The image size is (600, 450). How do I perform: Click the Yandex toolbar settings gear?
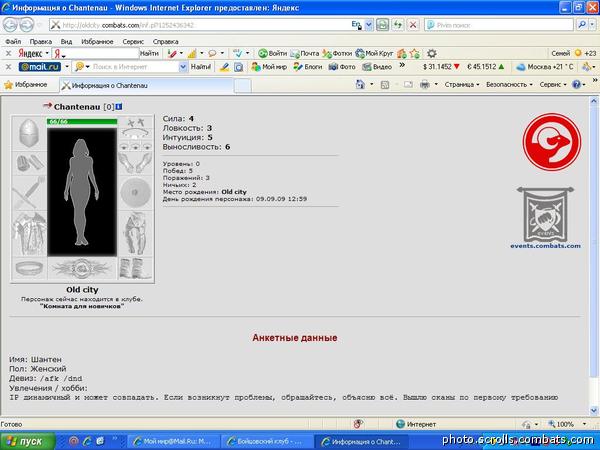point(432,54)
